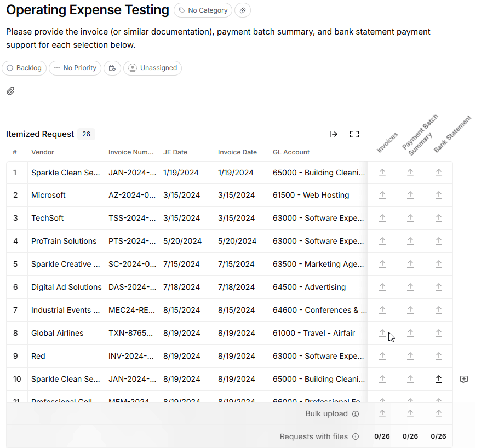The height and width of the screenshot is (448, 487).
Task: Toggle bank statement upload for Digital Ad Solutions
Action: coord(439,287)
